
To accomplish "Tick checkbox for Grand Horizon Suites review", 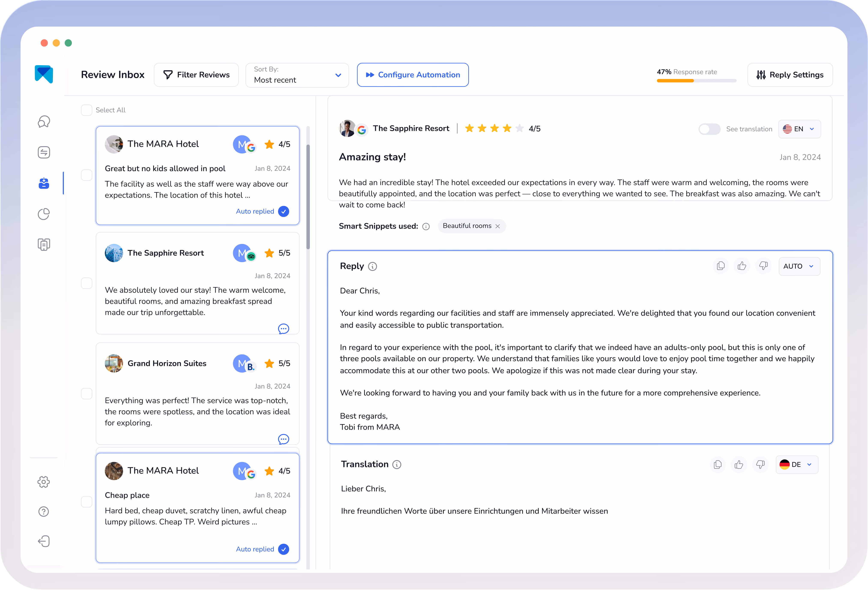I will (x=87, y=394).
